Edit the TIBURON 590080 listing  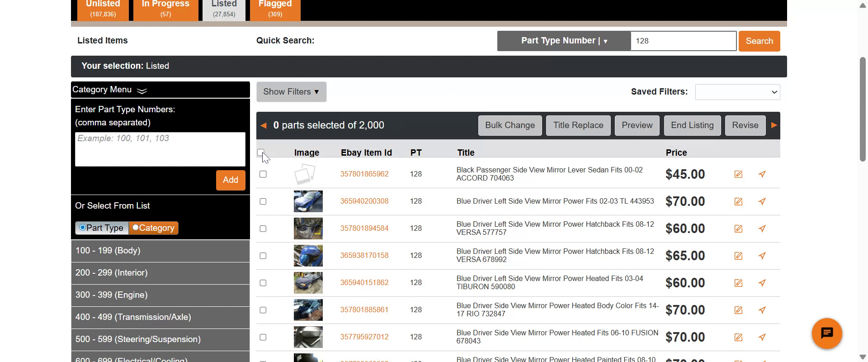[x=738, y=283]
